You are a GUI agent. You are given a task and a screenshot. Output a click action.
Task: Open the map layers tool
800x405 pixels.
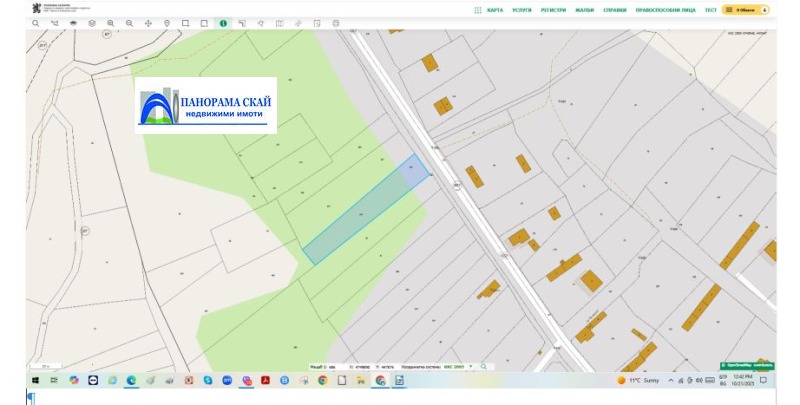pos(91,21)
